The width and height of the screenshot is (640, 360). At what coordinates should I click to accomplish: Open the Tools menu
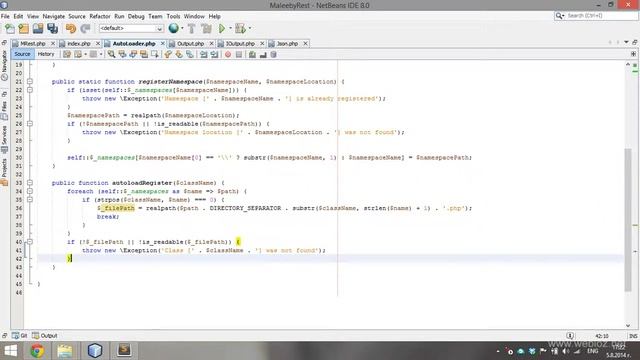pos(173,16)
